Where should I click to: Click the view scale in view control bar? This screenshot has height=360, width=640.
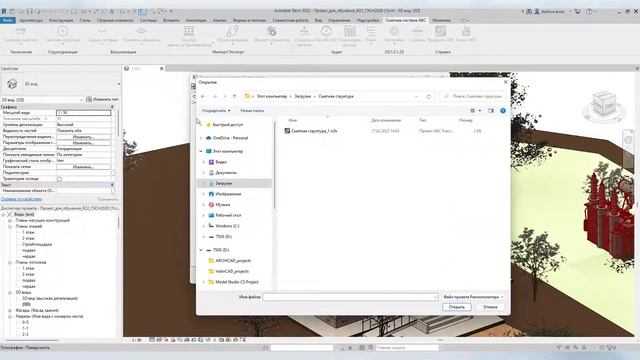pyautogui.click(x=136, y=340)
